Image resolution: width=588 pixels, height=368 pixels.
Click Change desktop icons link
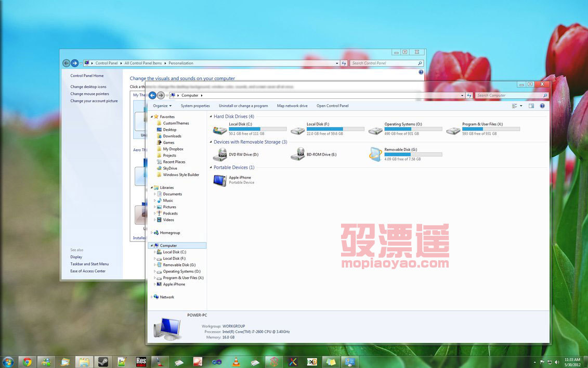88,87
